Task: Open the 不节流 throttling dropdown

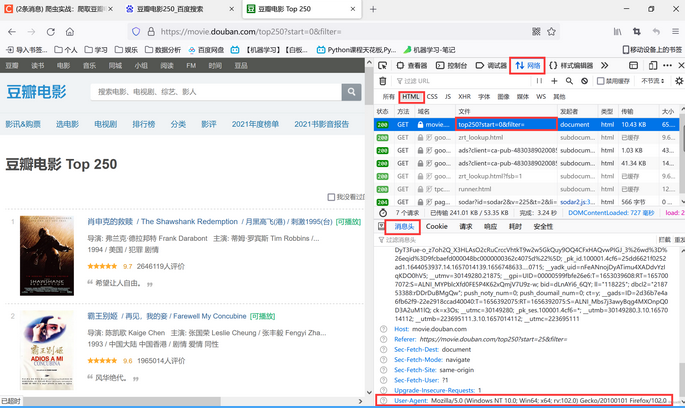Action: pyautogui.click(x=653, y=81)
